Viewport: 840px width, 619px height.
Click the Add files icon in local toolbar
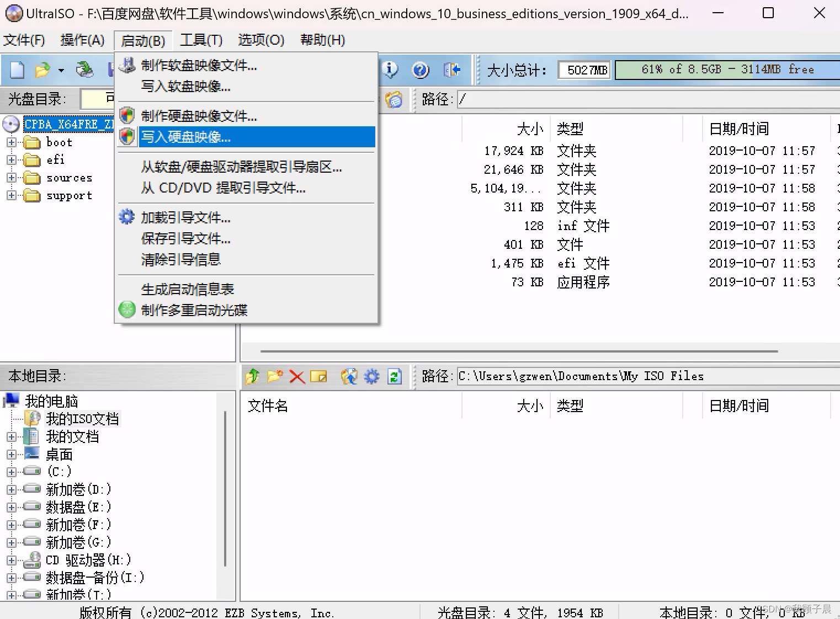pos(349,376)
